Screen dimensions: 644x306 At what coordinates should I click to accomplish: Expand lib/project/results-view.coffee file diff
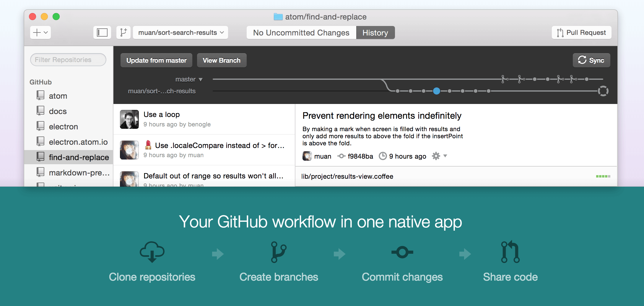tap(456, 176)
